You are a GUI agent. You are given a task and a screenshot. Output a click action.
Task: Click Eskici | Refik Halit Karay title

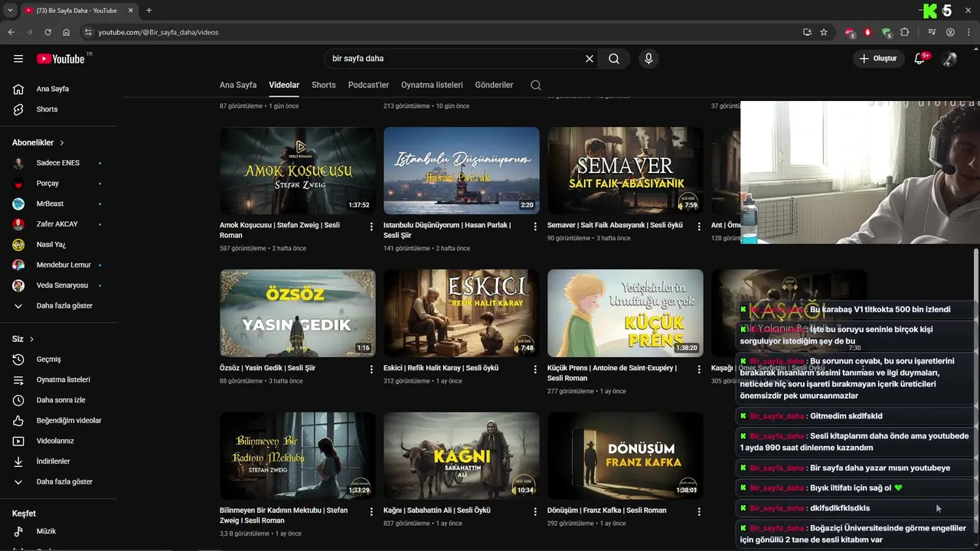point(441,368)
